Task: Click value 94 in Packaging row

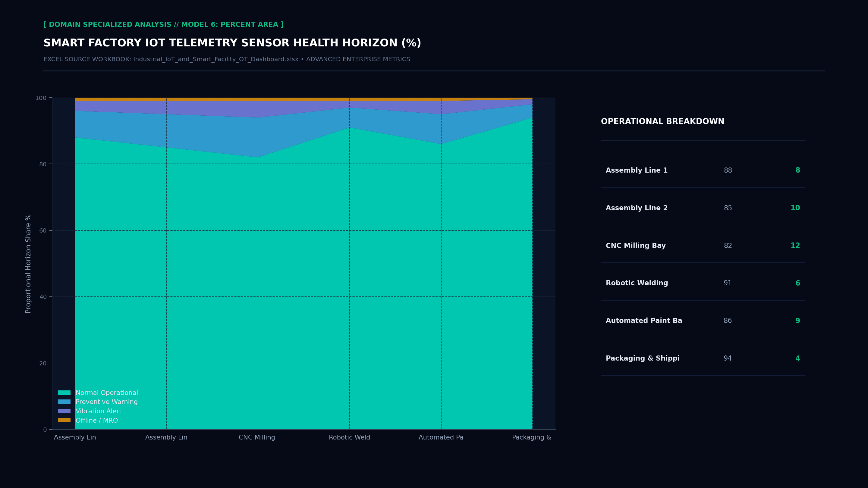Action: [728, 358]
